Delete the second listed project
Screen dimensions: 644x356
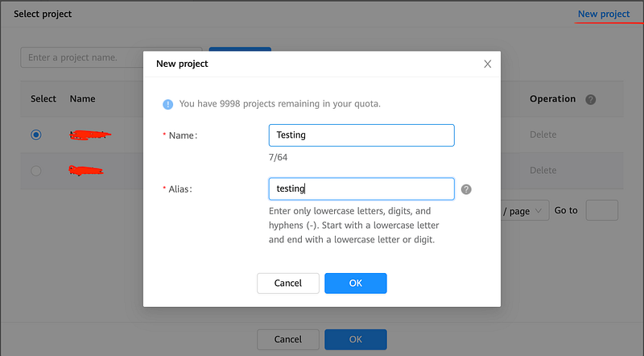pyautogui.click(x=543, y=170)
